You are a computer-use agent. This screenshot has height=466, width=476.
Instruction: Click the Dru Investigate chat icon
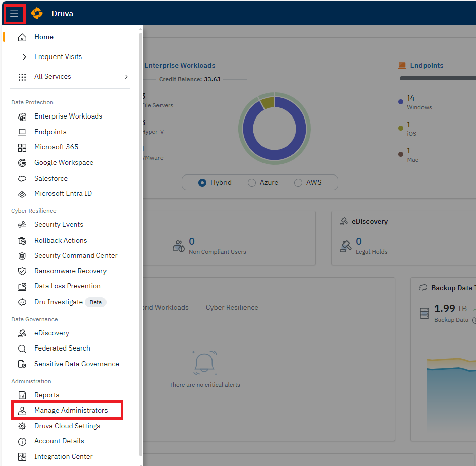pos(22,302)
